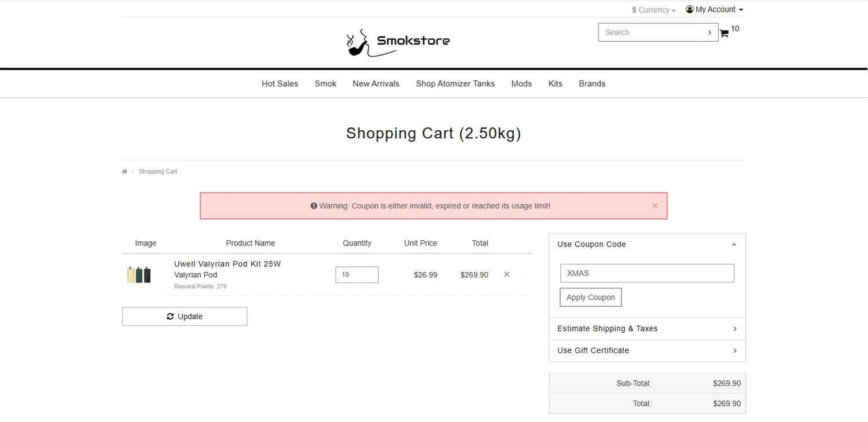This screenshot has width=868, height=422.
Task: Click the Valyrian Pod model text
Action: pos(196,275)
